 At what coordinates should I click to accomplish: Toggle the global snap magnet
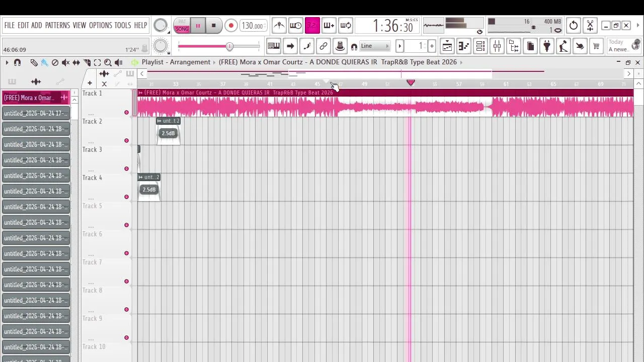point(354,47)
